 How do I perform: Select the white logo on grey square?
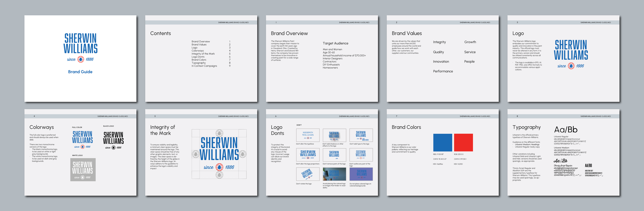(83, 170)
